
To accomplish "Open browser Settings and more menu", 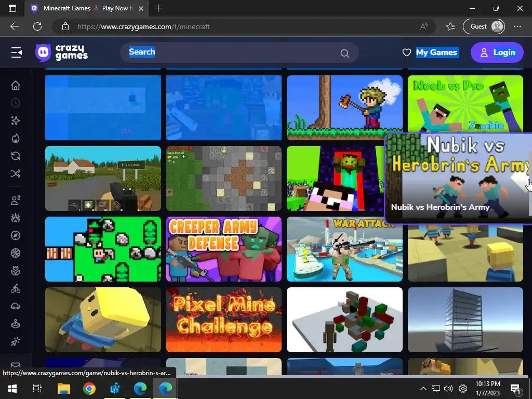I will [x=517, y=26].
